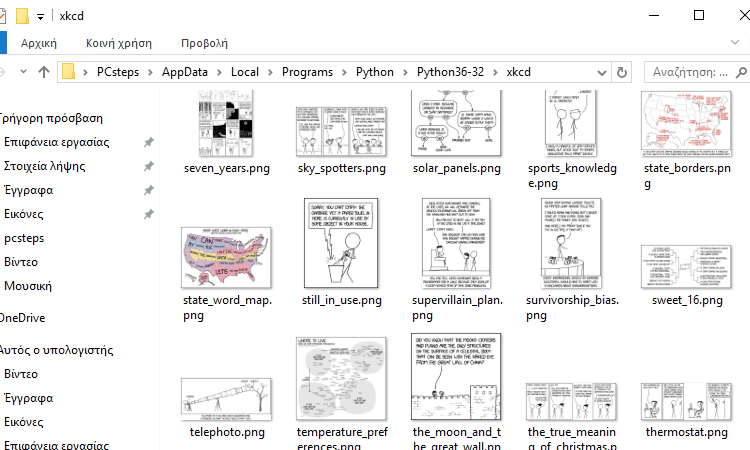Select the telephoto.png file icon
This screenshot has height=450, width=750.
[226, 399]
